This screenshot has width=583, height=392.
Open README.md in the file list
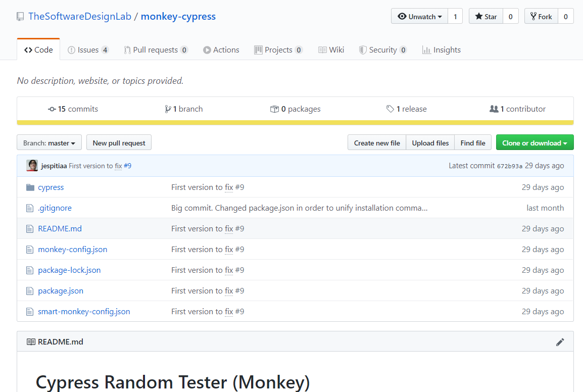tap(60, 229)
